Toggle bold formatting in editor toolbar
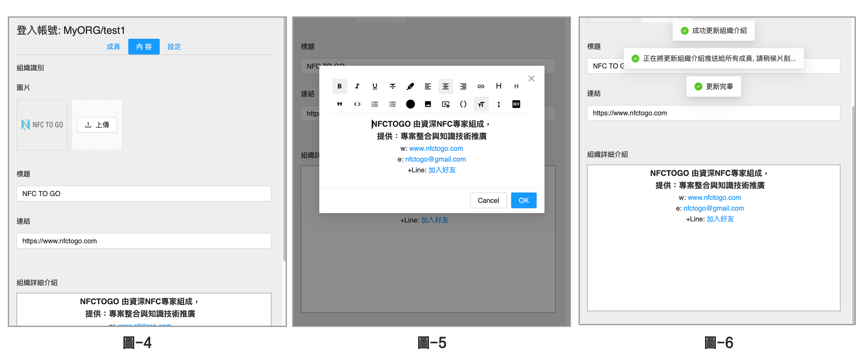The width and height of the screenshot is (868, 360). point(339,86)
